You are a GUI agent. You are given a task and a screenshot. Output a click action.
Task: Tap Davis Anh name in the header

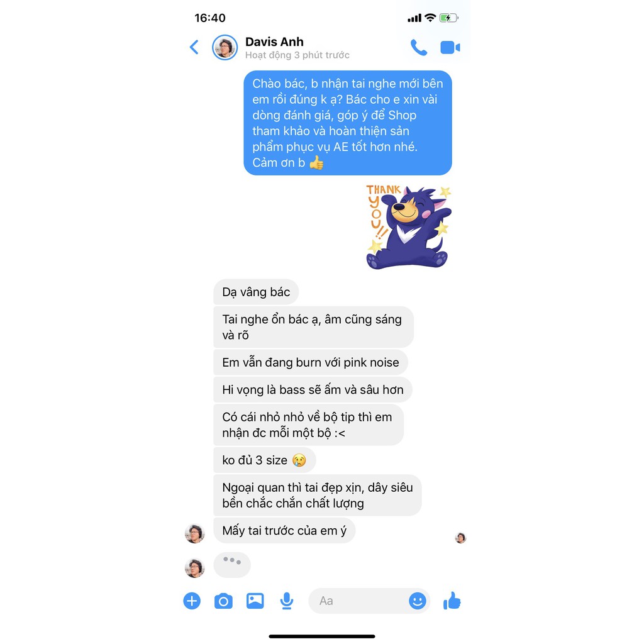tap(274, 42)
